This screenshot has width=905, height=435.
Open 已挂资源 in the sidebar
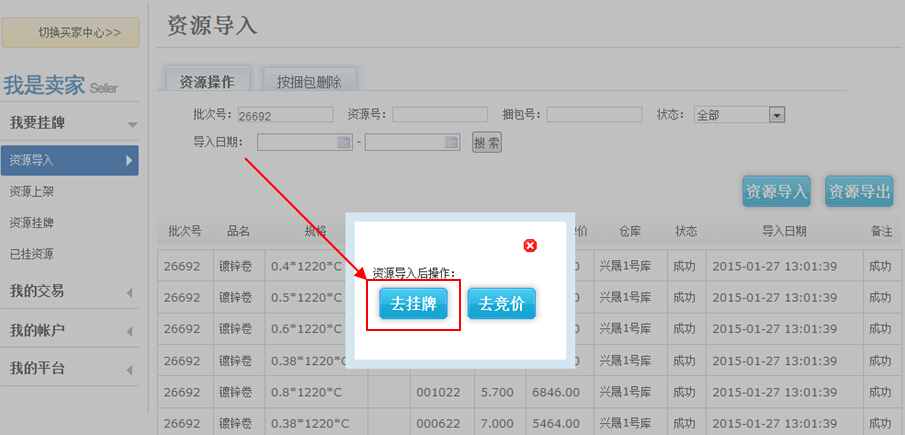point(31,254)
